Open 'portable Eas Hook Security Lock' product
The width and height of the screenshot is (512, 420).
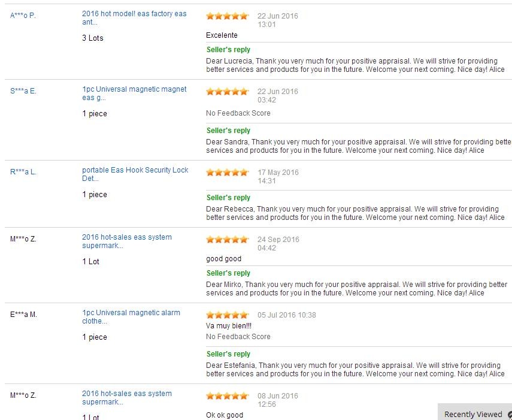135,174
